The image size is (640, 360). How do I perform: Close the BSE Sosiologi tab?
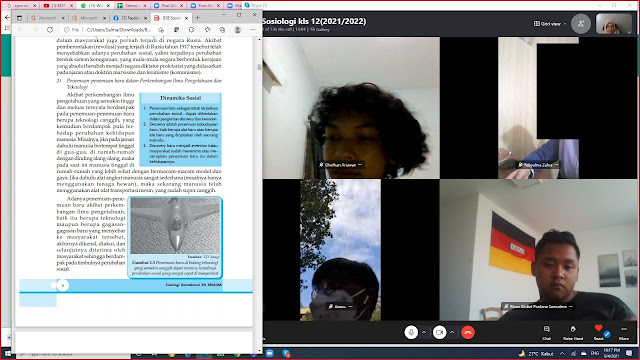click(x=186, y=18)
